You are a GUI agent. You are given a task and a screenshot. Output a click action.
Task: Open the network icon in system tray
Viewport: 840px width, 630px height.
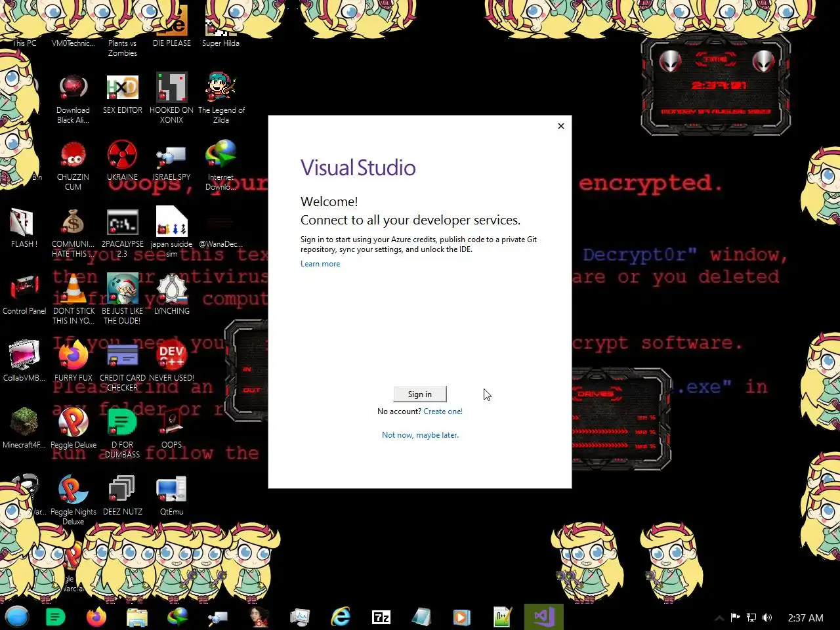pos(751,618)
